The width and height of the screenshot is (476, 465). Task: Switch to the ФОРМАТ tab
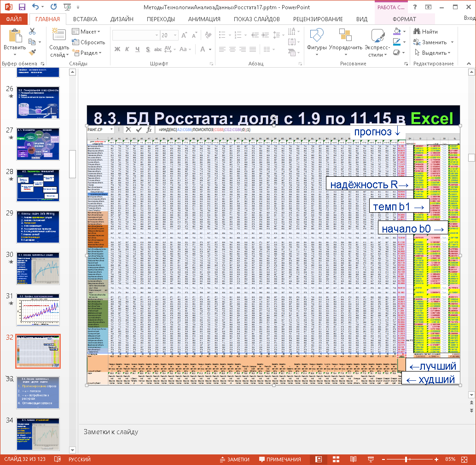coord(404,19)
